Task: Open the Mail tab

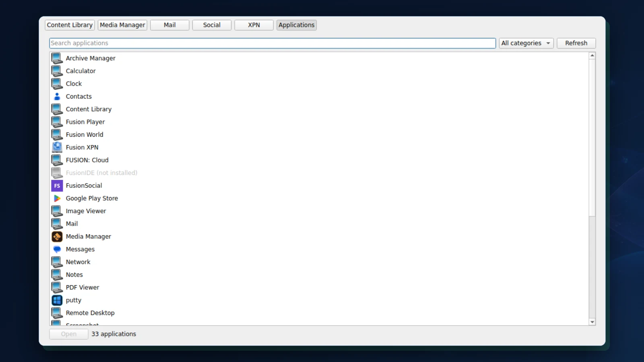Action: click(x=169, y=25)
